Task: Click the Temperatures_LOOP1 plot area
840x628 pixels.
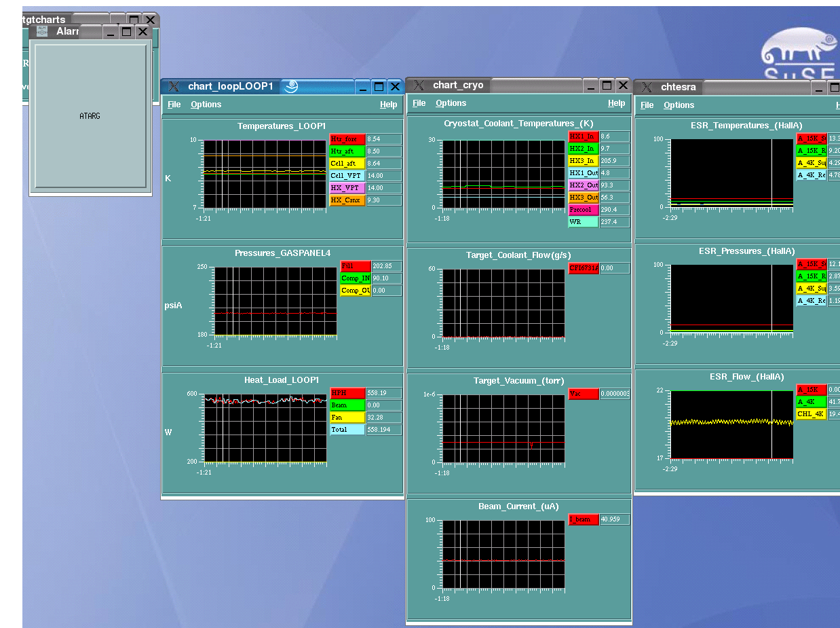Action: (265, 174)
